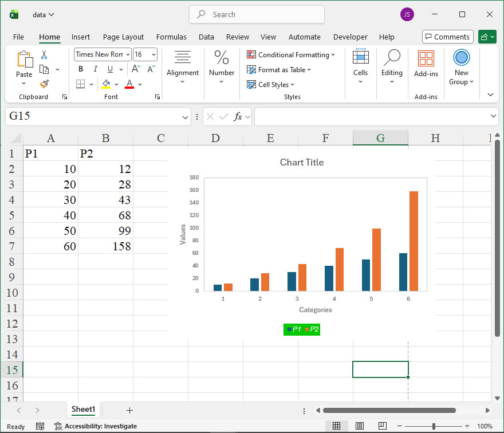
Task: Click the Copy icon in Clipboard group
Action: [x=44, y=69]
